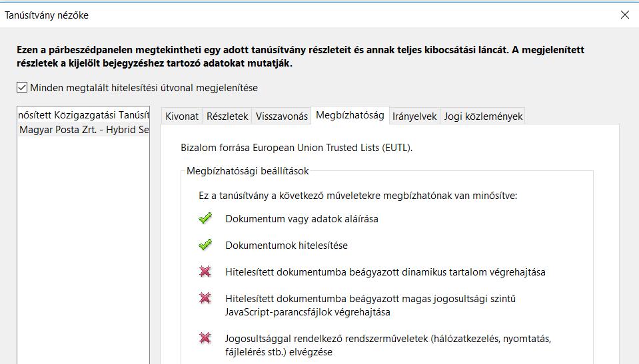Close the Tanúsítvány nézőke dialog

[x=625, y=15]
